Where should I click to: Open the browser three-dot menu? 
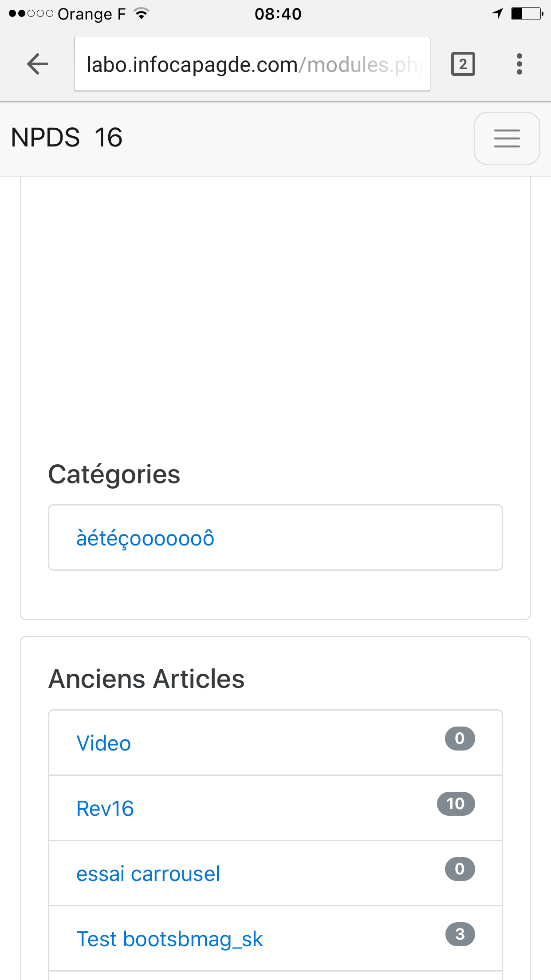pyautogui.click(x=519, y=64)
